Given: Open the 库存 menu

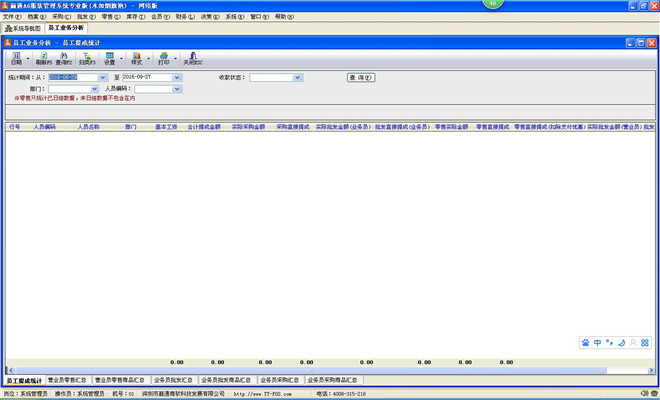Looking at the screenshot, I should tap(136, 17).
